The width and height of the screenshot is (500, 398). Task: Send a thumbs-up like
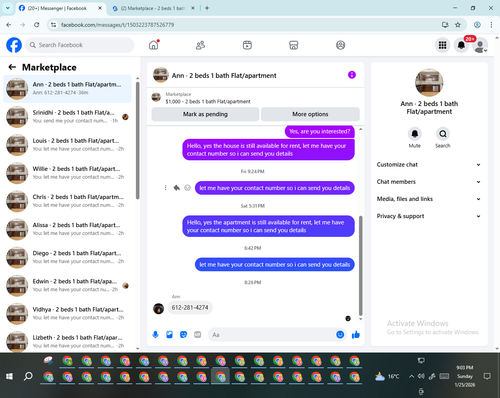(356, 334)
